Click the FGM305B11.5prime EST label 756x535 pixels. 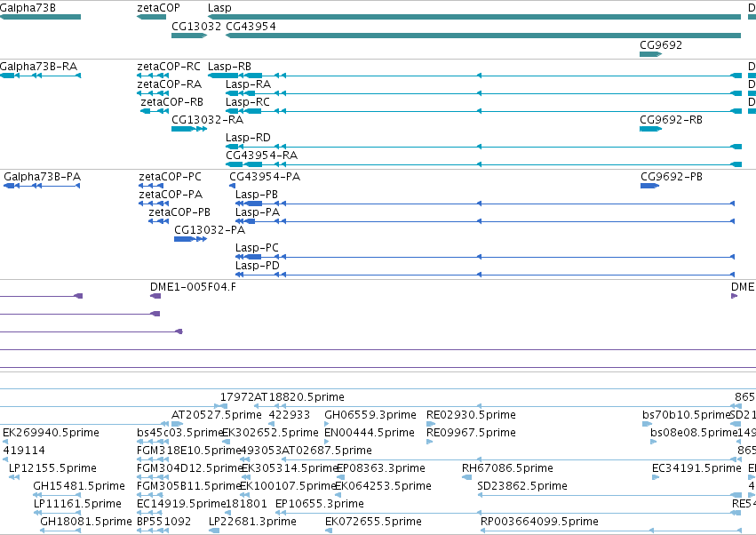[x=188, y=486]
